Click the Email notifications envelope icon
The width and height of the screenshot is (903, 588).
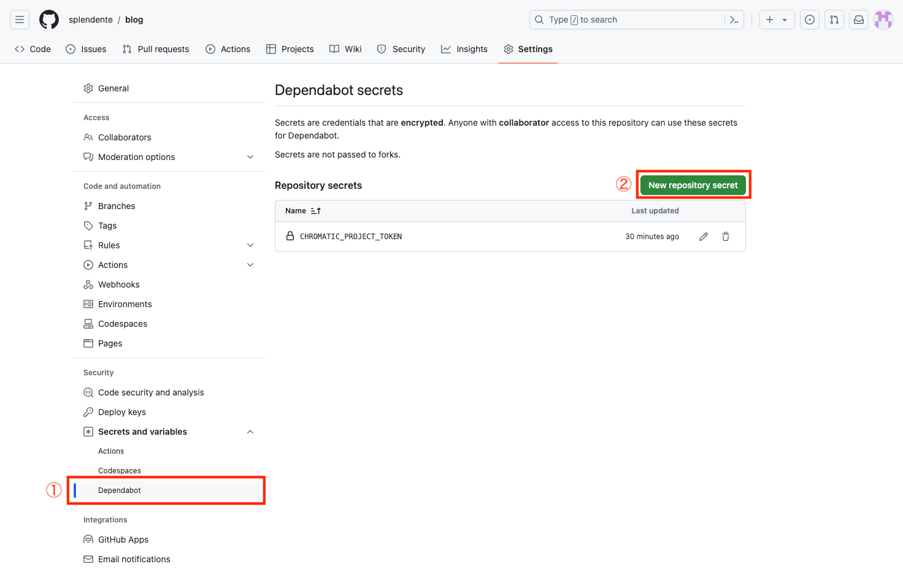[88, 559]
